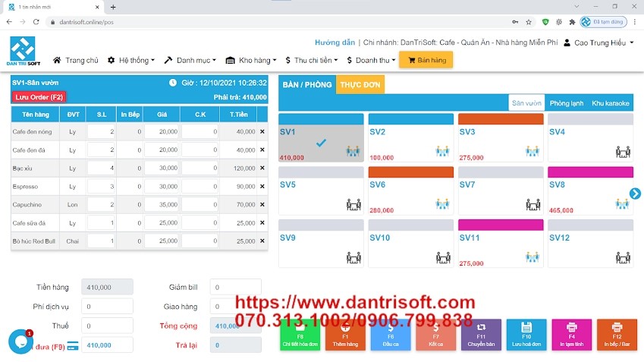Select the checked SV1 table
This screenshot has height=362, width=644.
tap(321, 137)
